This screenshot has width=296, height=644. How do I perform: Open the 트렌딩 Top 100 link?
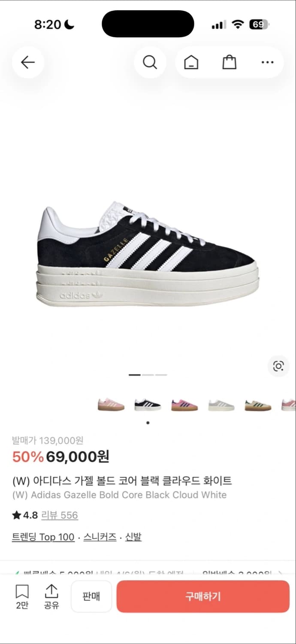click(x=43, y=537)
